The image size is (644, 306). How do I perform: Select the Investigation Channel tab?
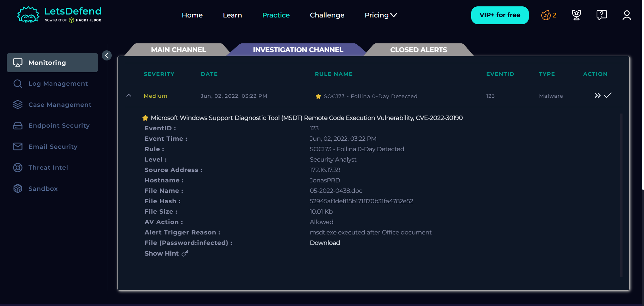point(298,50)
